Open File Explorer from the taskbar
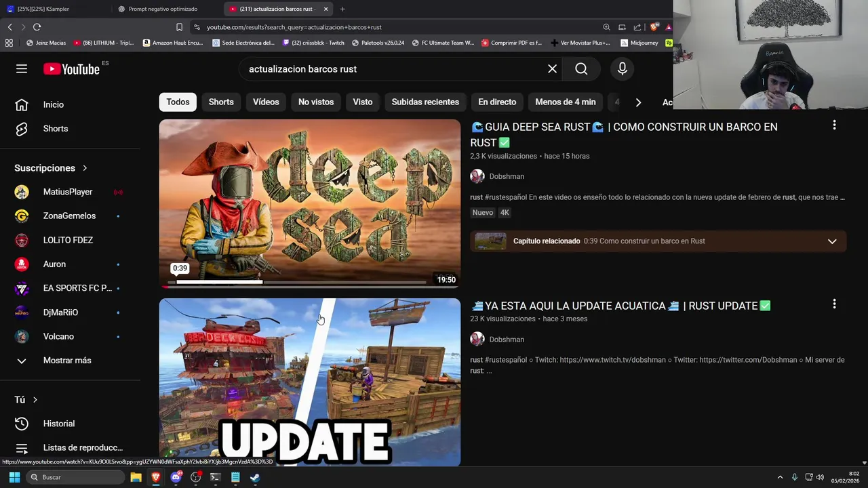 136,477
